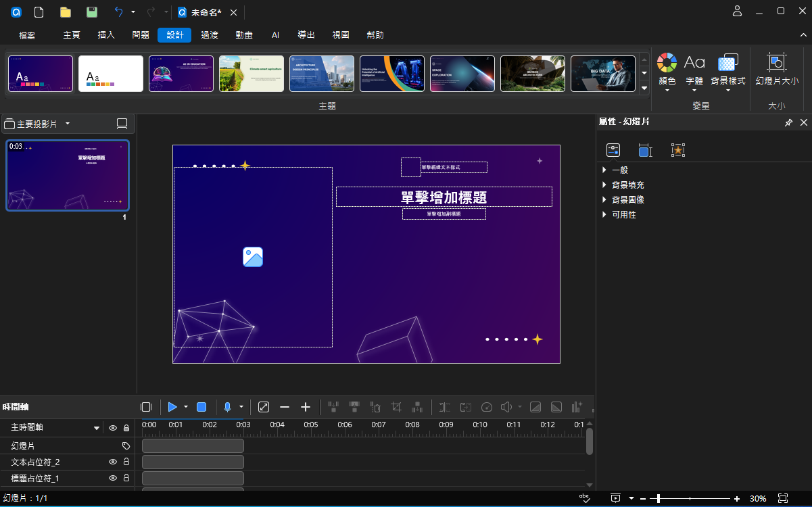Close the 未命名 document tab

pos(233,12)
